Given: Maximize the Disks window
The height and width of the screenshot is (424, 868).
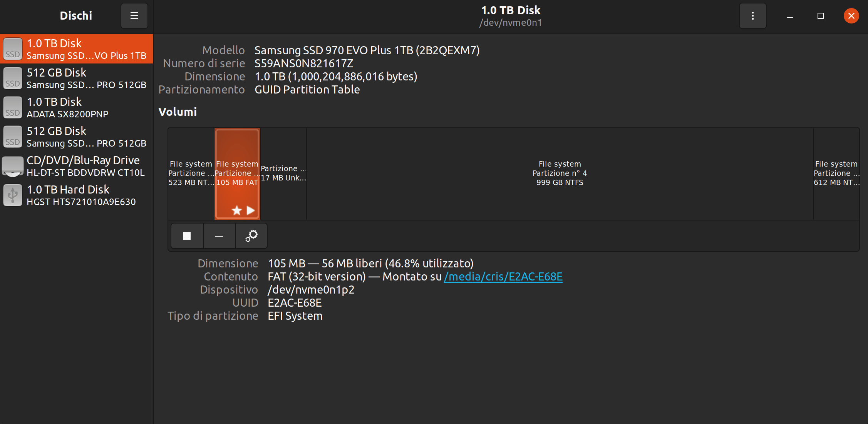Looking at the screenshot, I should click(x=820, y=16).
